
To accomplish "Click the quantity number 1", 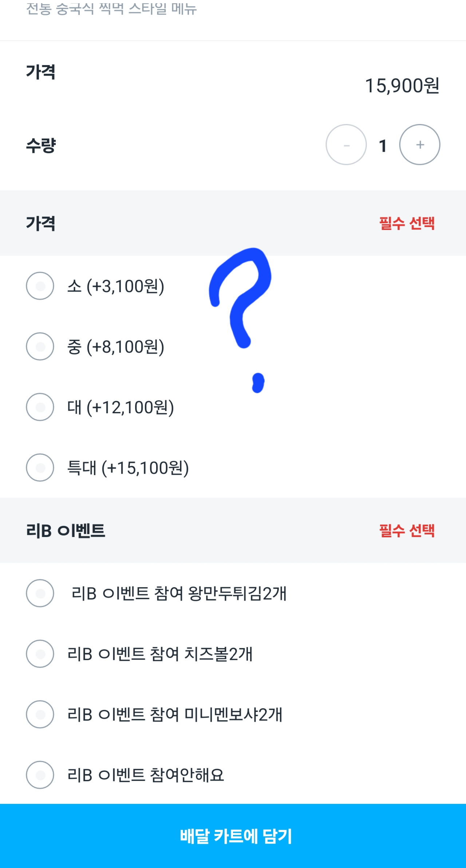I will click(x=383, y=146).
